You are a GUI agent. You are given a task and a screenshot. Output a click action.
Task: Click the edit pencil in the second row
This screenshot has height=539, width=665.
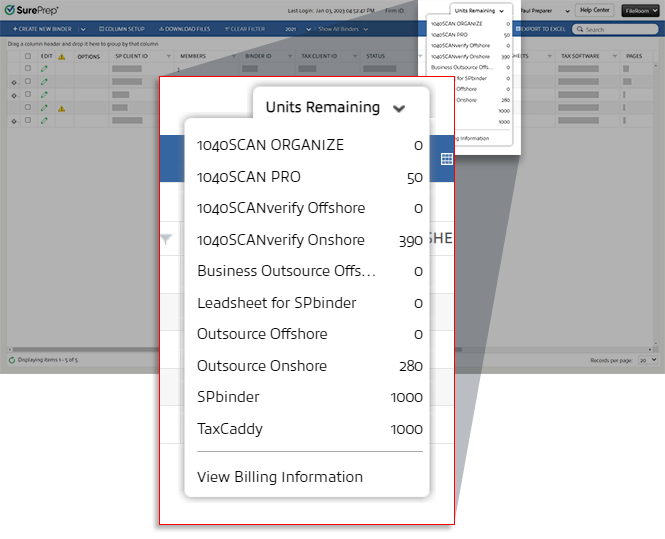(x=44, y=81)
